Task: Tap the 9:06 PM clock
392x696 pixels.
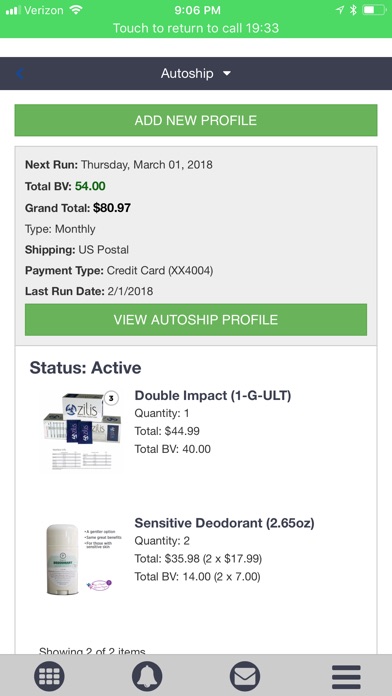Action: pyautogui.click(x=197, y=10)
